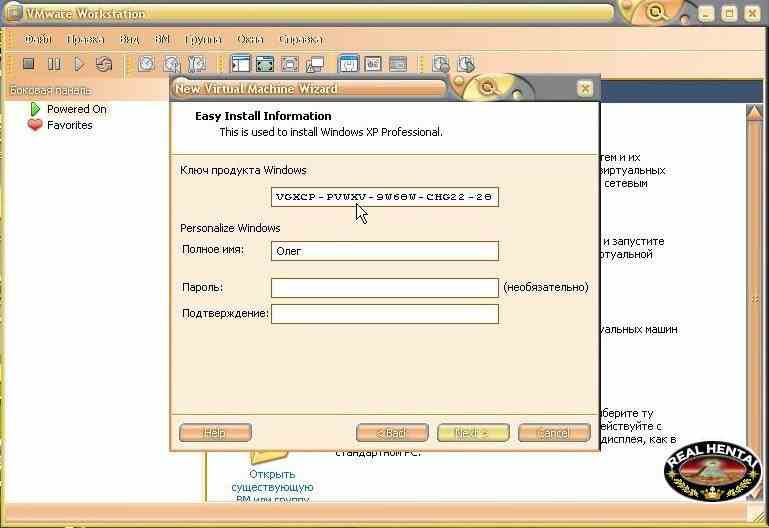The height and width of the screenshot is (528, 769).
Task: Open the Вид menu
Action: (129, 39)
